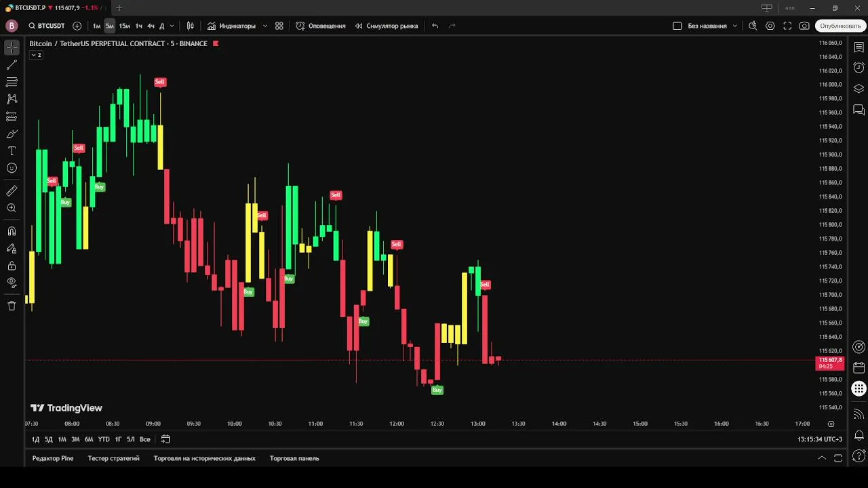Select the crosshair cursor tool

point(12,47)
